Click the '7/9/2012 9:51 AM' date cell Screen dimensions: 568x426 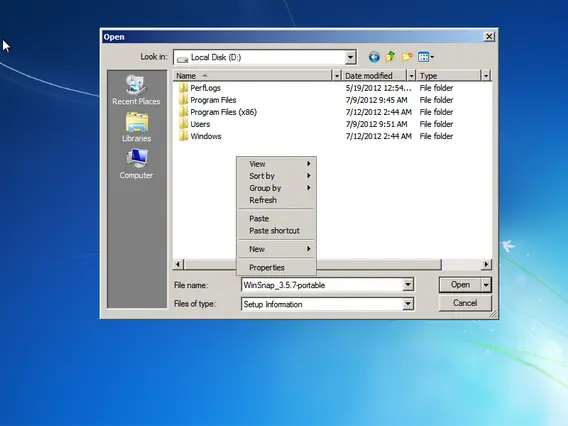click(x=376, y=124)
